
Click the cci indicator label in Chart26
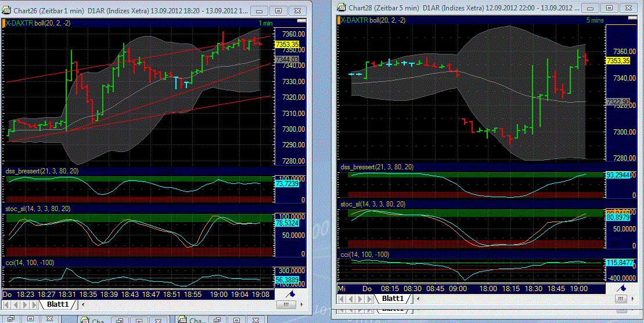tap(29, 262)
